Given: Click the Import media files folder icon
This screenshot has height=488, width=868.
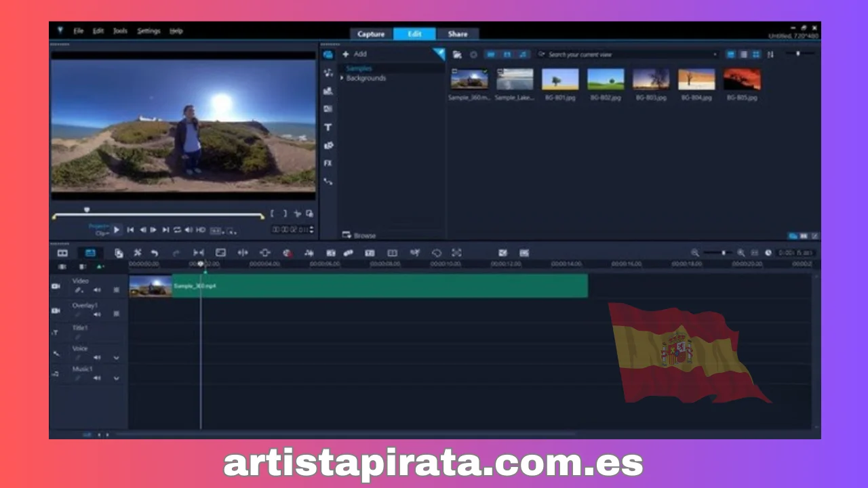Looking at the screenshot, I should [x=458, y=54].
